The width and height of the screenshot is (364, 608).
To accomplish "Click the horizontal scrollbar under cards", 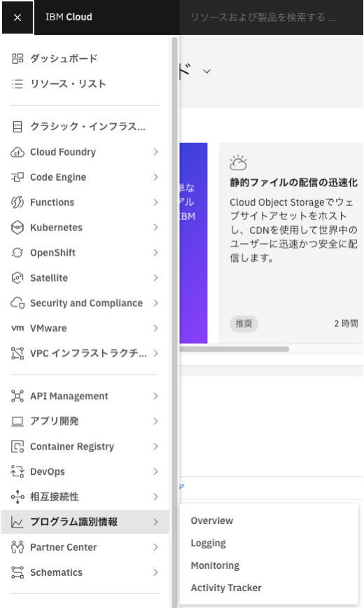I will point(234,349).
